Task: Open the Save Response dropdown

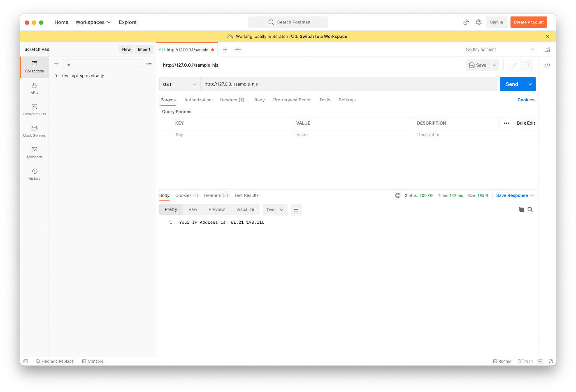Action: click(x=515, y=195)
